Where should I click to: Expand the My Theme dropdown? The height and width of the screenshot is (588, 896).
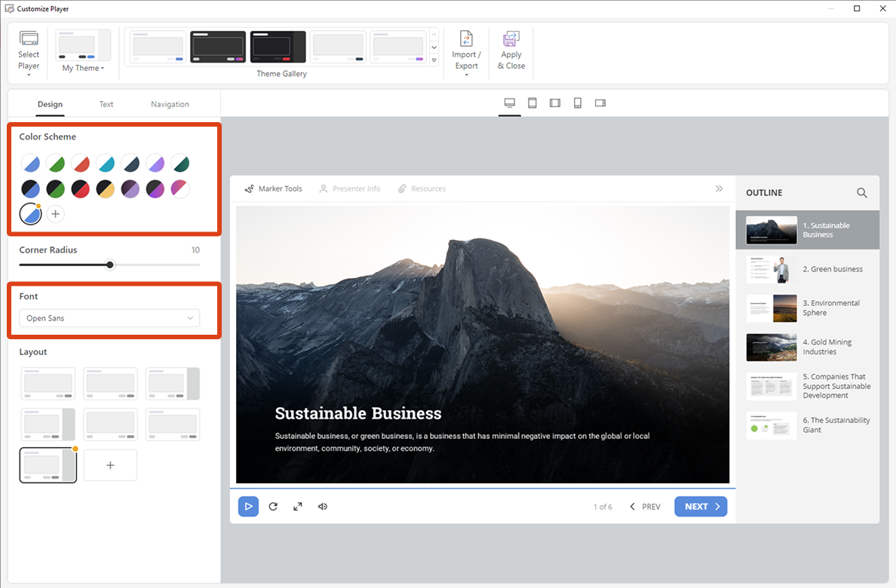pos(83,68)
